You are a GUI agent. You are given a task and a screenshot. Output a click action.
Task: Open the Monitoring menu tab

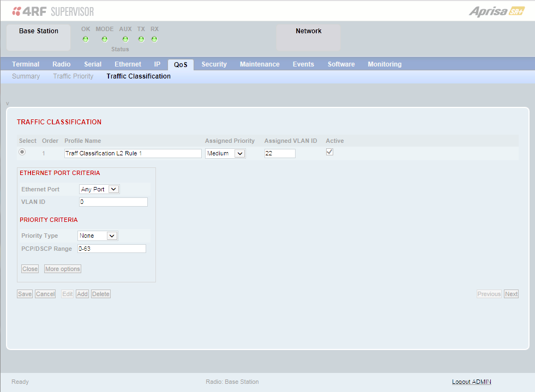pyautogui.click(x=384, y=64)
